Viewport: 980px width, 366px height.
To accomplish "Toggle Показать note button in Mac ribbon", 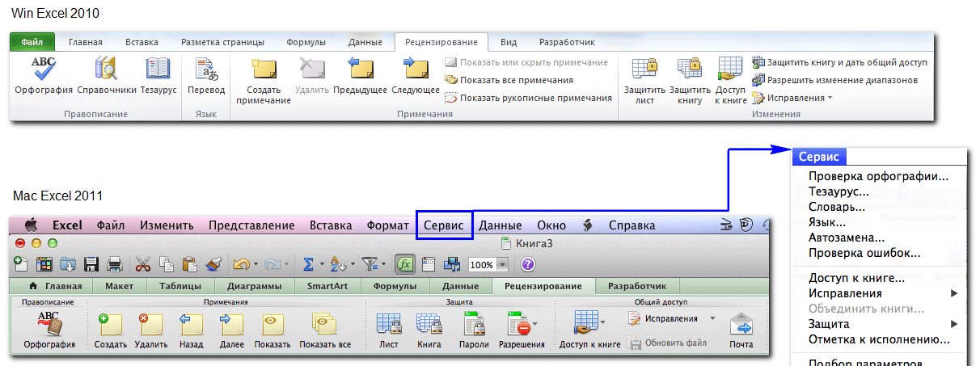I will (x=272, y=330).
